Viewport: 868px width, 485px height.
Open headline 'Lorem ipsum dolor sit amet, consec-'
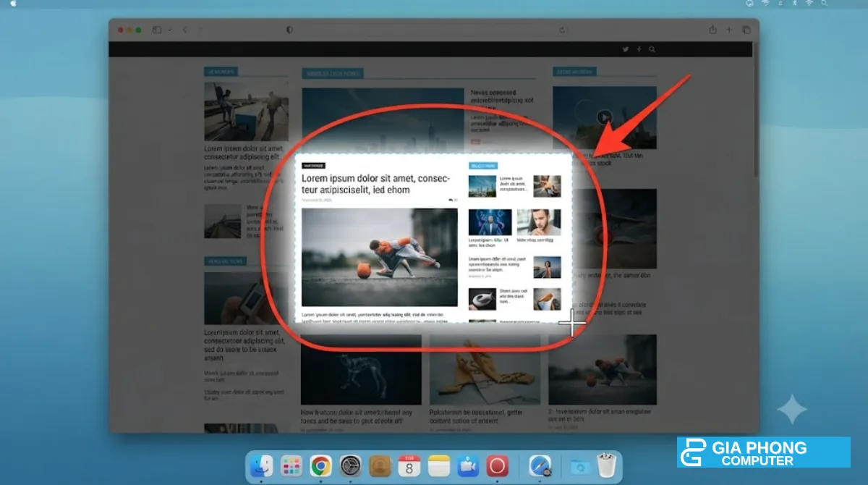click(x=375, y=184)
